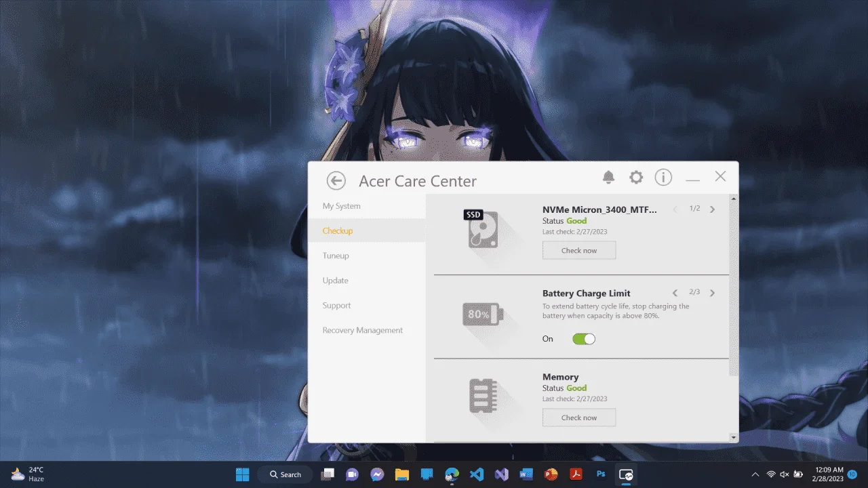Open Recovery Management
868x488 pixels.
tap(367, 330)
